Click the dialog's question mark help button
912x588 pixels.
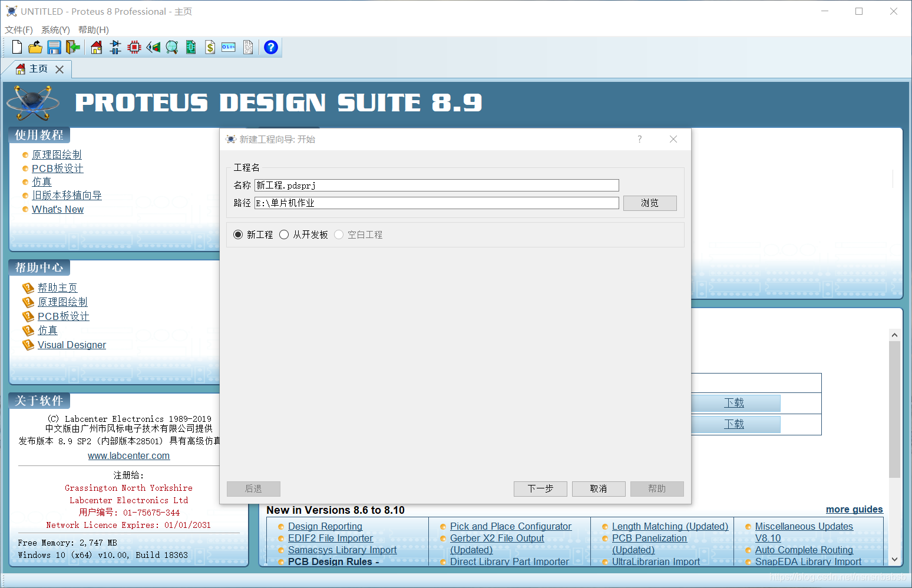tap(640, 139)
